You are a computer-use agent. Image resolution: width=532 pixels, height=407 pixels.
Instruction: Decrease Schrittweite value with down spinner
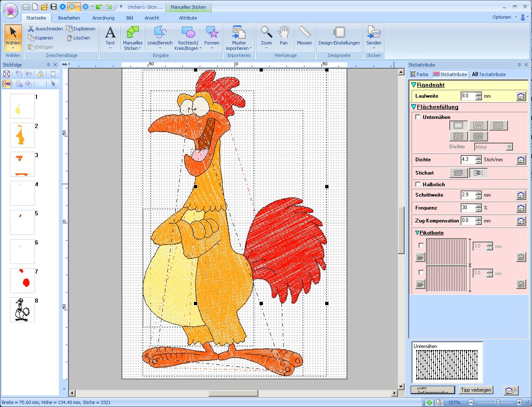(478, 197)
